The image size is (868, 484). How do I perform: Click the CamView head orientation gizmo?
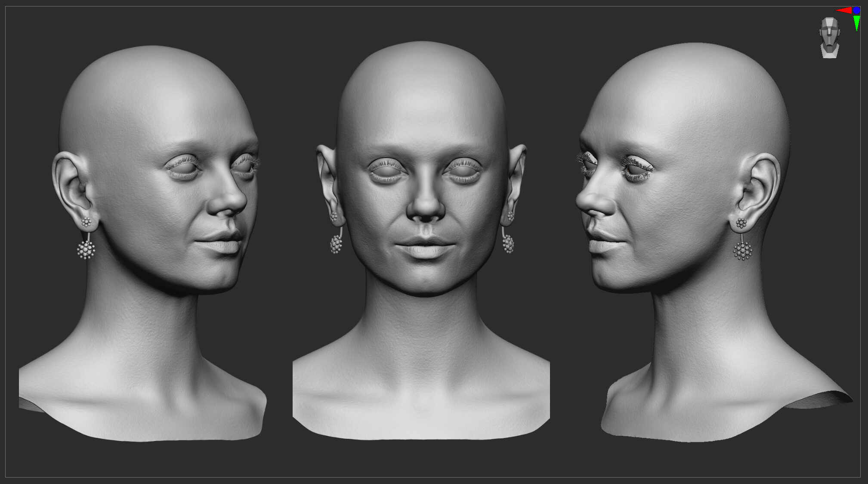click(830, 38)
